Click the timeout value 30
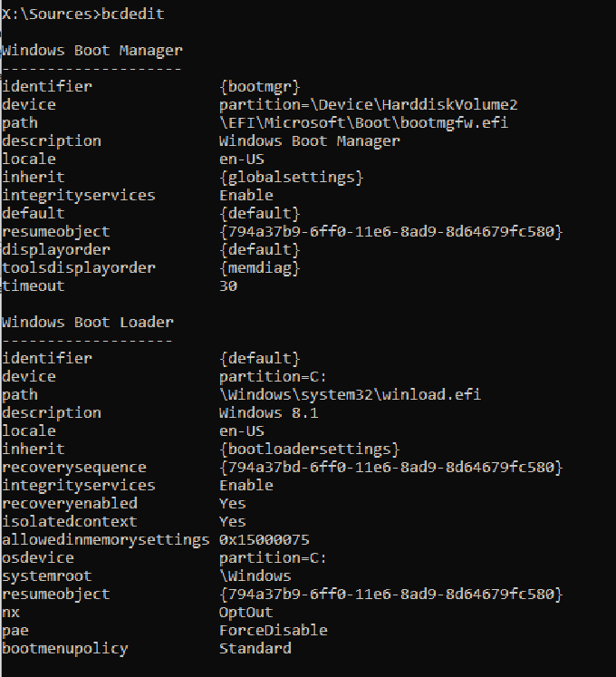This screenshot has height=677, width=616. point(228,285)
